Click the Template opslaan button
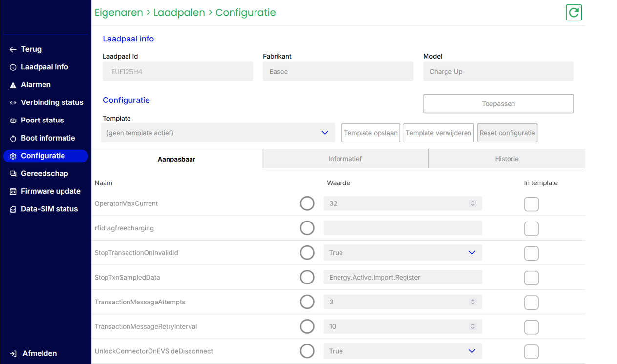Image resolution: width=617 pixels, height=364 pixels. (x=370, y=133)
